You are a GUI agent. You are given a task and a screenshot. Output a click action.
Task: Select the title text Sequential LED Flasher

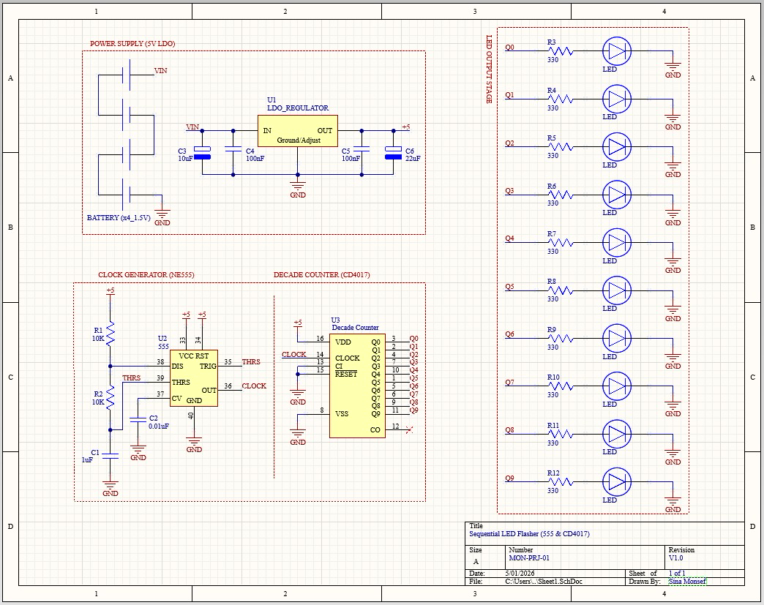click(529, 534)
